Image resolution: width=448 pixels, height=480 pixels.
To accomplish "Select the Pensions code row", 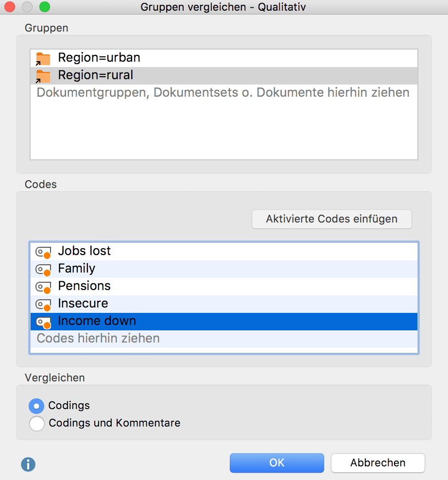I will click(85, 286).
